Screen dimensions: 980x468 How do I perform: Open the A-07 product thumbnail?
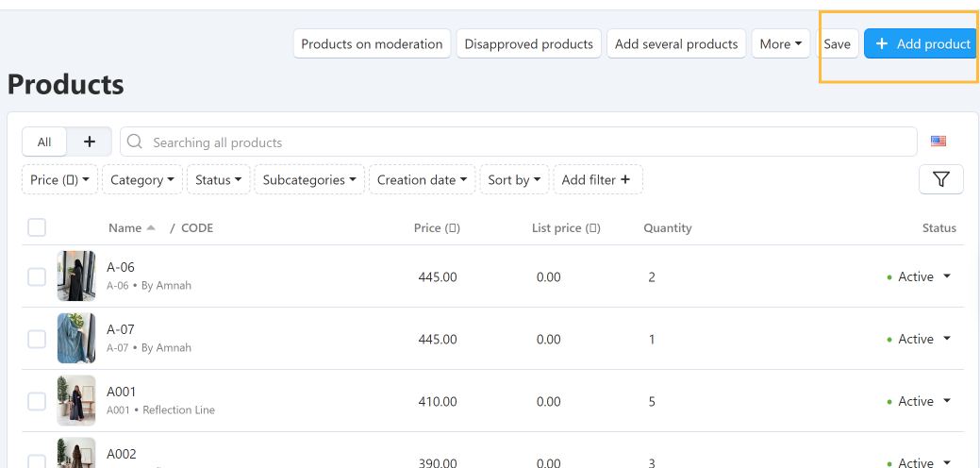pos(76,338)
